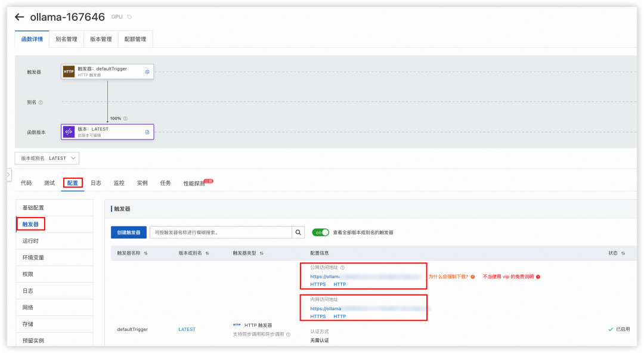Image resolution: width=644 pixels, height=353 pixels.
Task: Select 存储 in sidebar
Action: click(54, 324)
